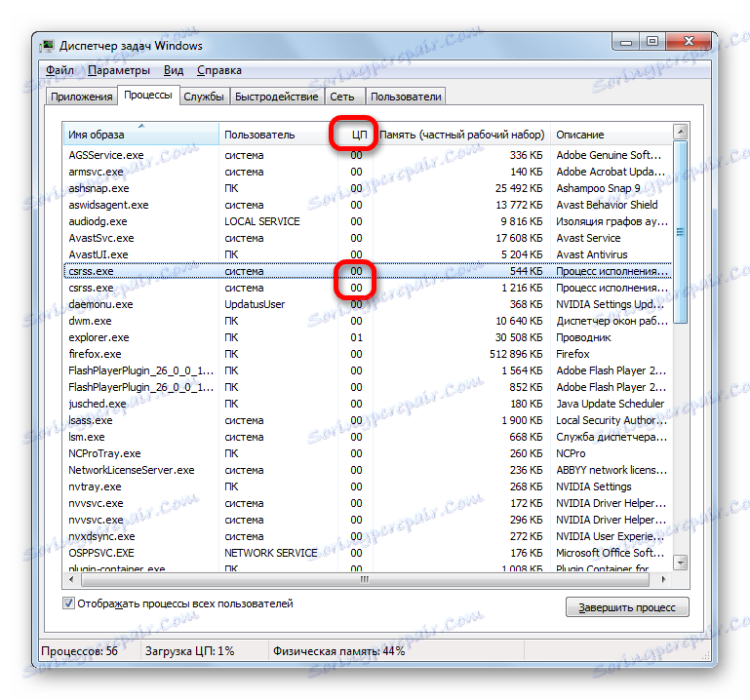Select the NCProTray.exe process
750x700 pixels.
tap(368, 453)
